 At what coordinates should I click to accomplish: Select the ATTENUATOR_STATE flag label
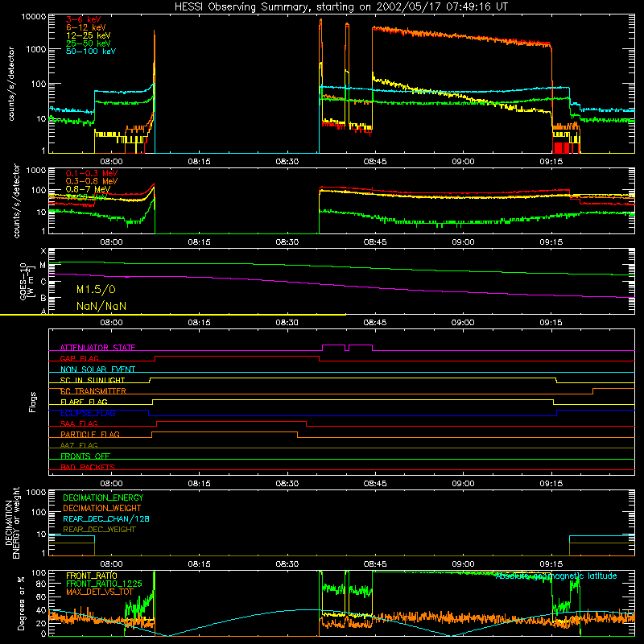pos(97,348)
